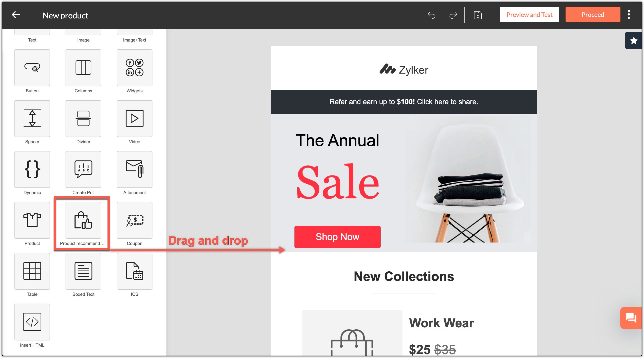Select the Insert HTML component
The height and width of the screenshot is (358, 644).
coord(32,322)
